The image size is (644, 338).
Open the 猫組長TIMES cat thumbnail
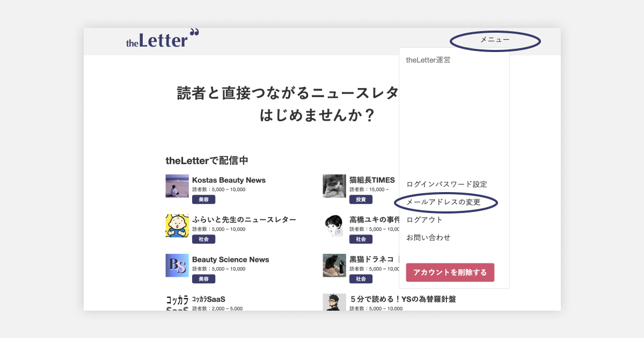point(334,186)
